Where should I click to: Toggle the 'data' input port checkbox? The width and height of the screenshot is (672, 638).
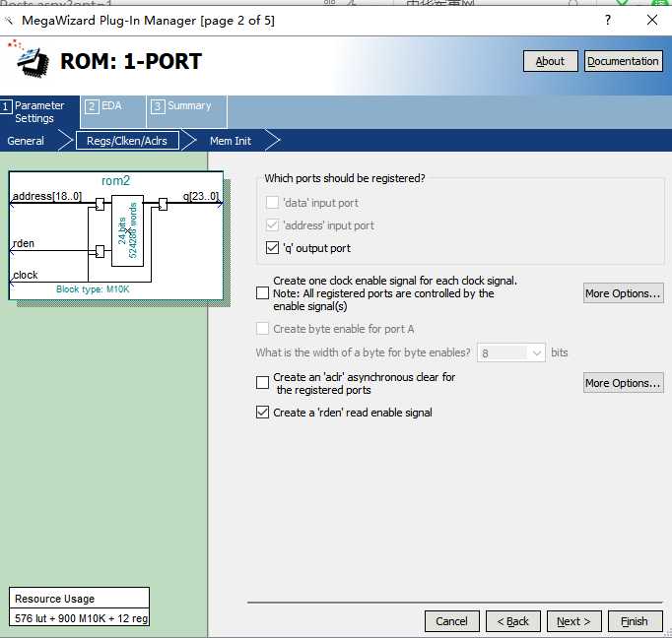point(272,202)
